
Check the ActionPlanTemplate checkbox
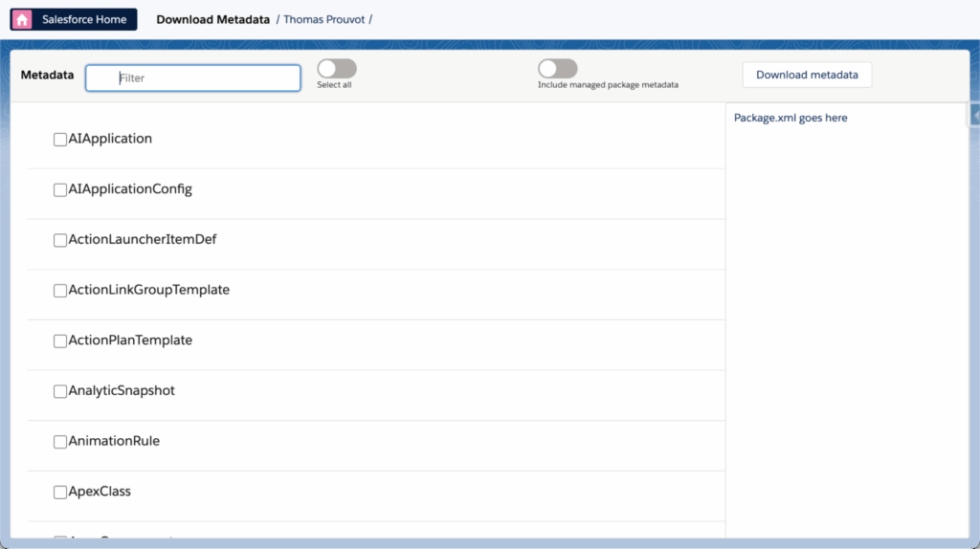(60, 341)
